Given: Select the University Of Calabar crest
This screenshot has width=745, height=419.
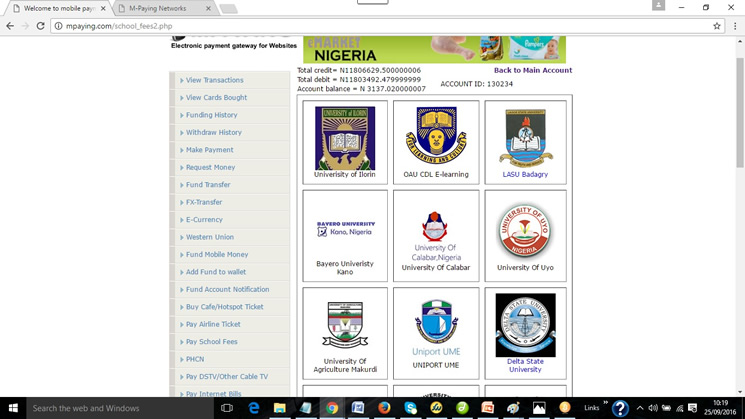Looking at the screenshot, I should click(435, 227).
